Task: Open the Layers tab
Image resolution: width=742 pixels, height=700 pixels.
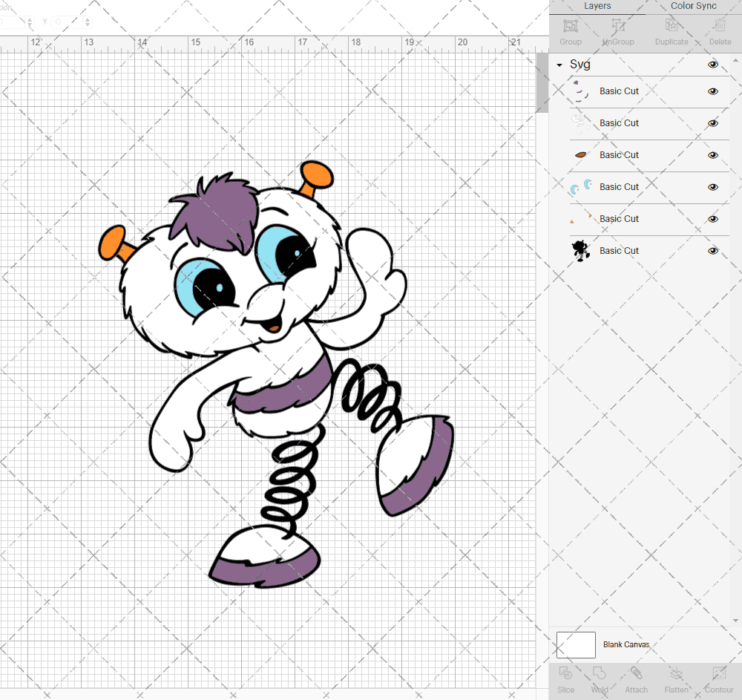Action: pos(597,6)
